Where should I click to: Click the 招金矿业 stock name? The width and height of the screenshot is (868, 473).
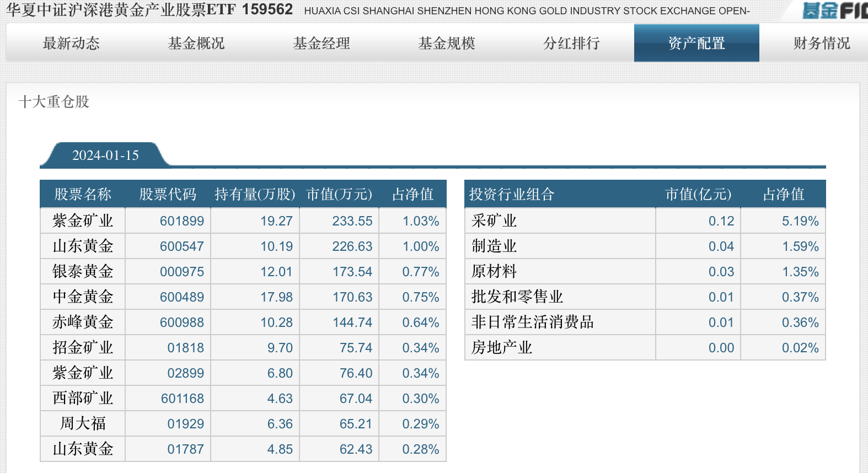click(x=83, y=348)
